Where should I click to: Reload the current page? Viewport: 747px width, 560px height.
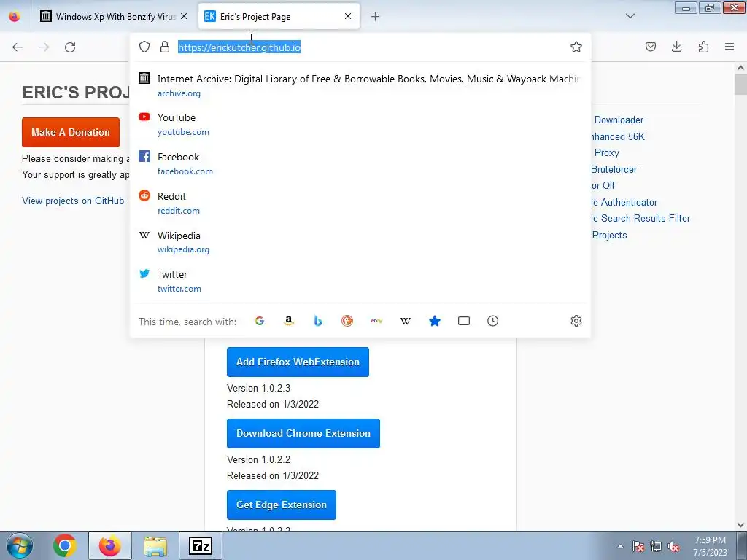coord(70,47)
